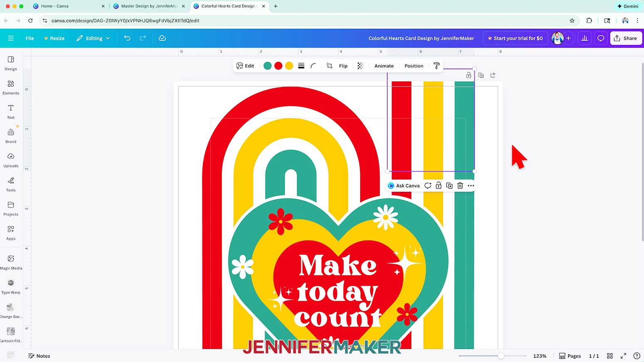Image resolution: width=644 pixels, height=362 pixels.
Task: Lock the selected element in floating toolbar
Action: click(x=438, y=186)
